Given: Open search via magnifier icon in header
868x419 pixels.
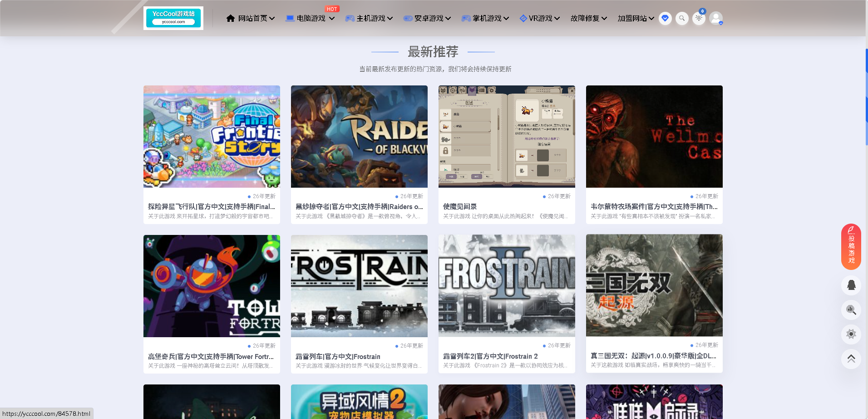Looking at the screenshot, I should [x=682, y=18].
